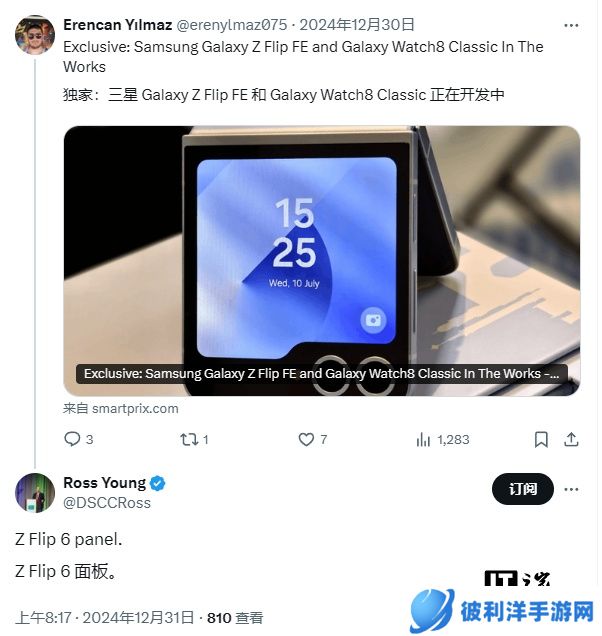Share the tweet via upload icon
Screen dimensions: 602x636
tap(571, 439)
